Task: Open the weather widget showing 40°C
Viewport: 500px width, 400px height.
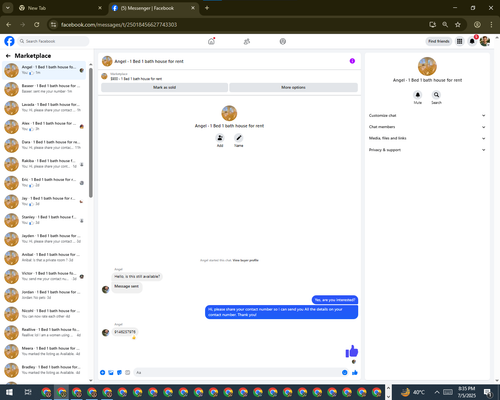Action: click(413, 392)
